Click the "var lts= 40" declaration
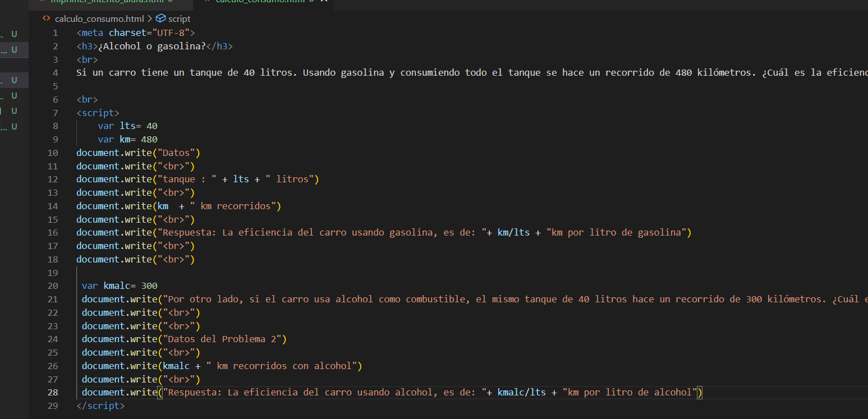868x419 pixels. pos(127,126)
